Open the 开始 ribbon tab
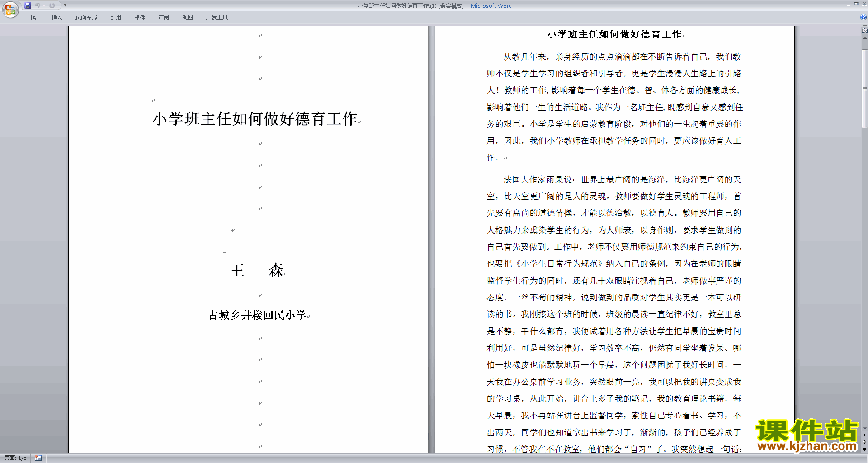 click(x=33, y=18)
